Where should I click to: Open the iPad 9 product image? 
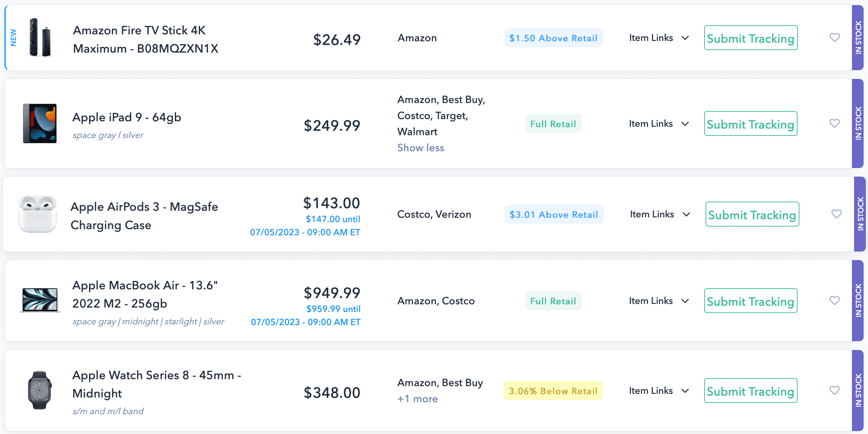point(40,123)
